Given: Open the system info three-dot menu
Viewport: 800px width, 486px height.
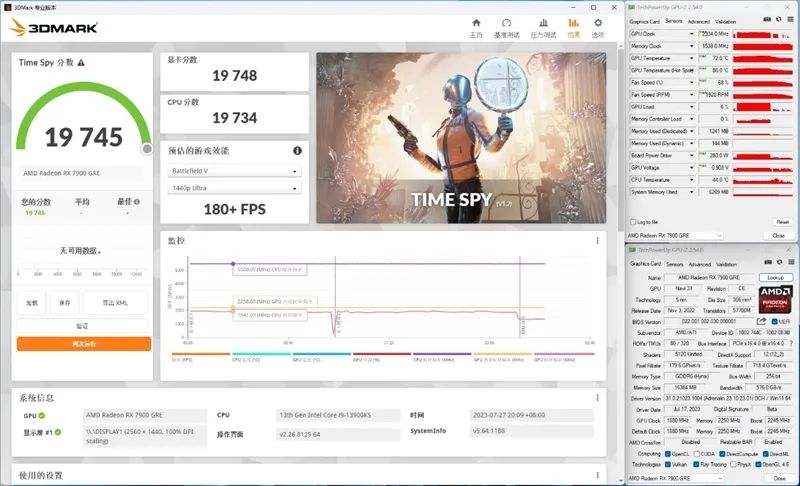Looking at the screenshot, I should 597,398.
